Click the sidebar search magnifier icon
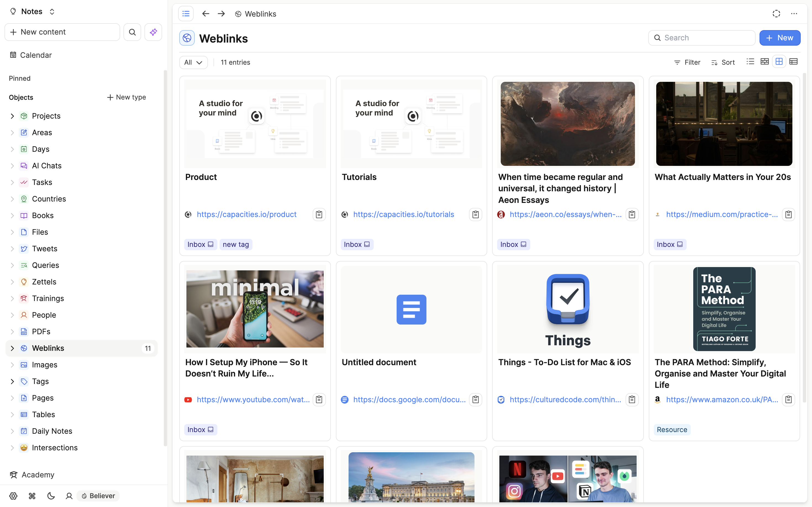Image resolution: width=812 pixels, height=507 pixels. 132,32
